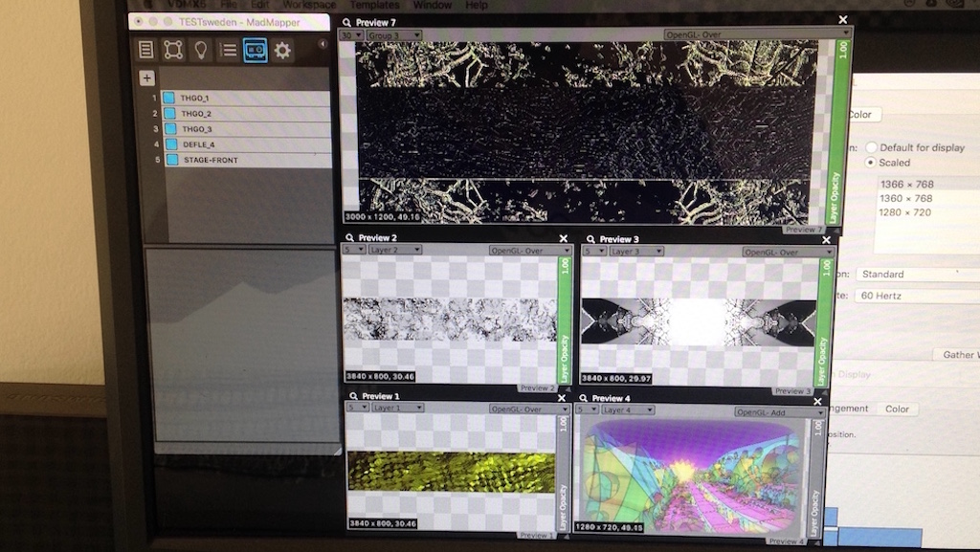Viewport: 980px width, 552px height.
Task: Click the blue icon beside THGO_2
Action: pos(169,113)
